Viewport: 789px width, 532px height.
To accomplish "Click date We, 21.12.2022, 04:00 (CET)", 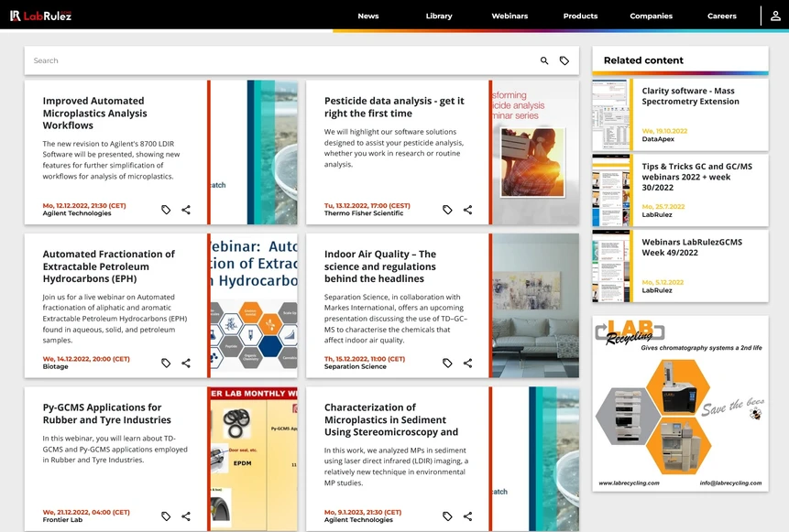I will click(x=86, y=513).
